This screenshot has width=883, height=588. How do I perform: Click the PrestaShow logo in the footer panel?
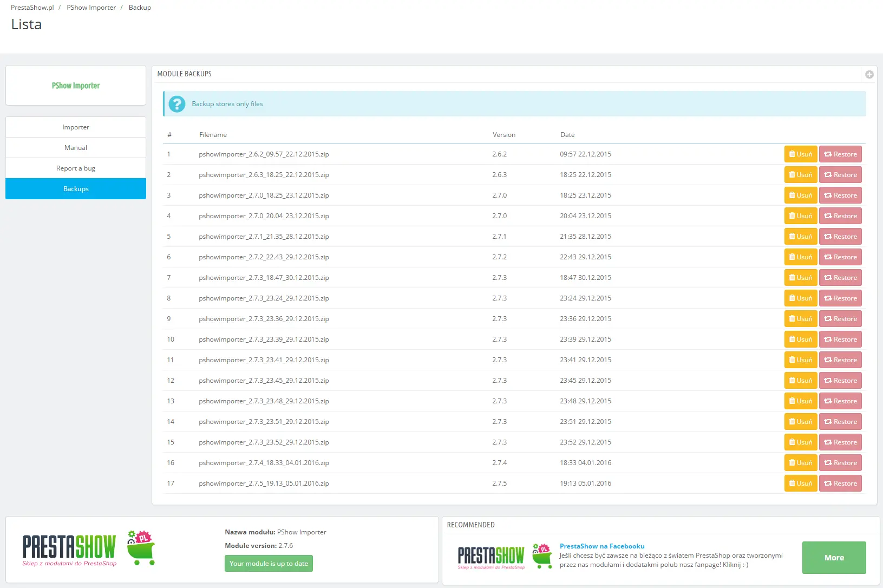tap(89, 548)
